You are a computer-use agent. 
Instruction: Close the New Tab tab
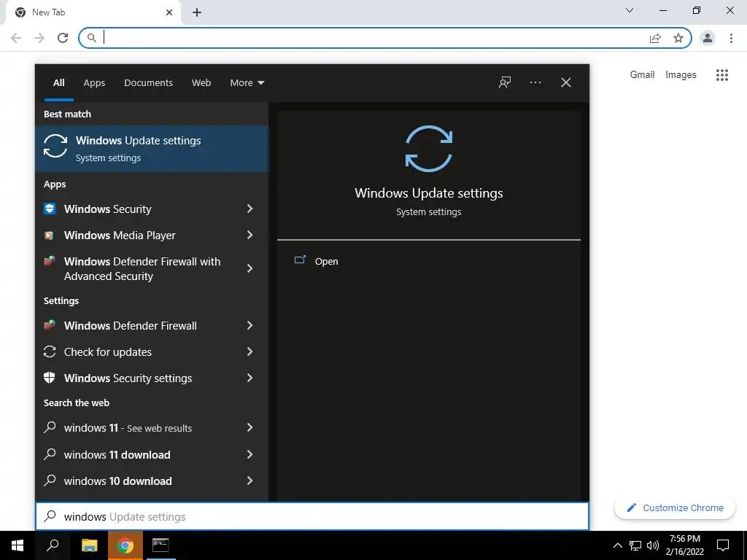click(x=169, y=13)
